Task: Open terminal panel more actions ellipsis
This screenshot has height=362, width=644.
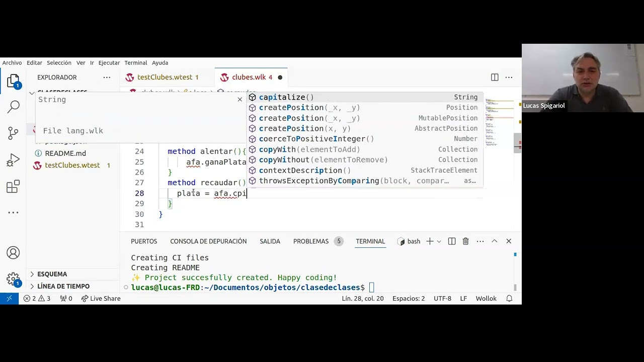Action: click(480, 241)
